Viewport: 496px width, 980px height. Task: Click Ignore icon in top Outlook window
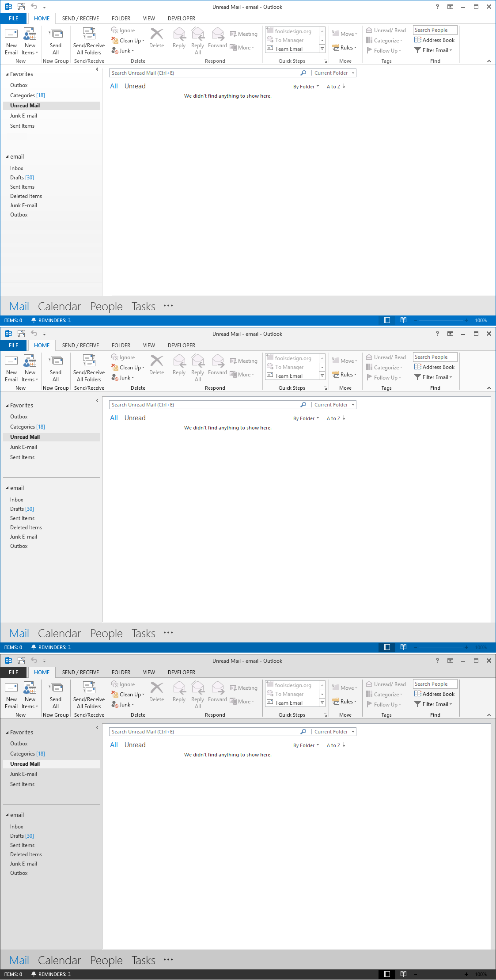115,30
